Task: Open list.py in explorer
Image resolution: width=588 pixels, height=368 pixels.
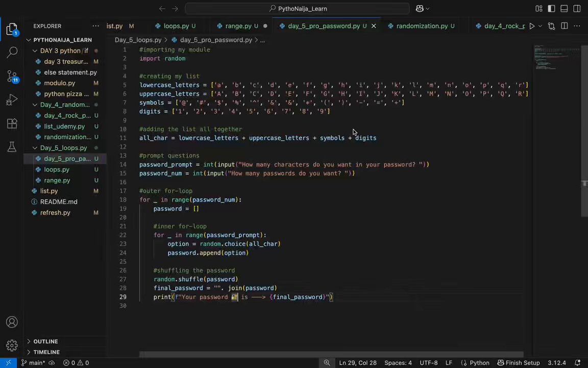Action: click(x=65, y=191)
